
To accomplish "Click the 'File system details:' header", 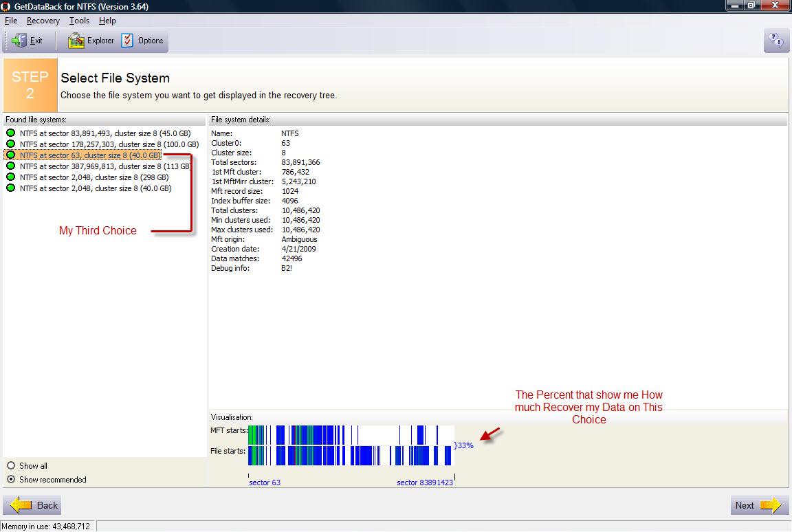I will coord(241,120).
